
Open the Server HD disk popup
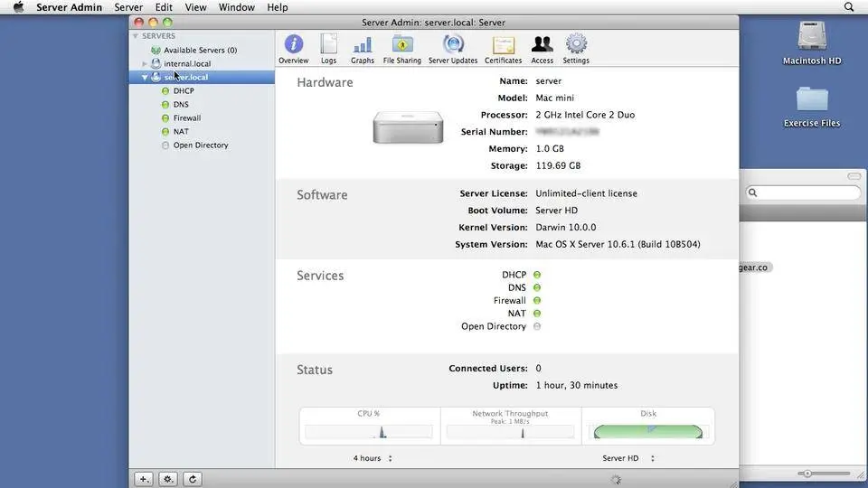pos(627,458)
